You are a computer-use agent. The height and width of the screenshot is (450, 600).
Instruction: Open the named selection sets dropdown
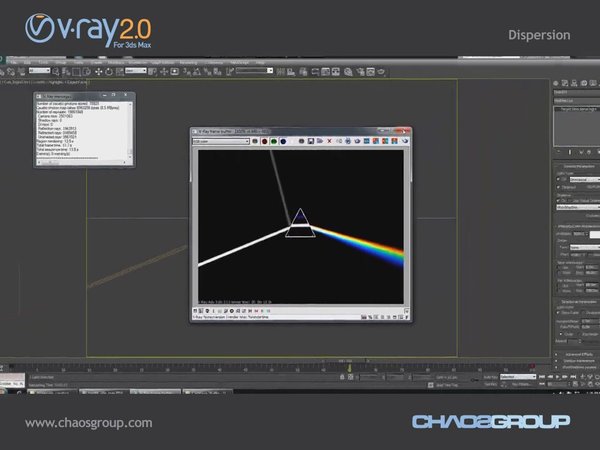pyautogui.click(x=254, y=71)
